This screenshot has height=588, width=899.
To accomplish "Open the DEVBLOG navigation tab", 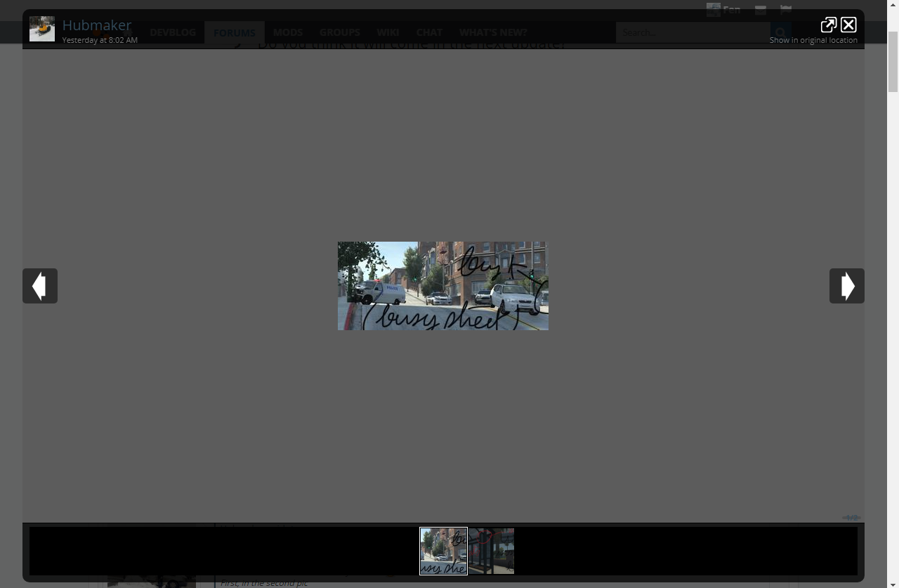I will tap(173, 32).
